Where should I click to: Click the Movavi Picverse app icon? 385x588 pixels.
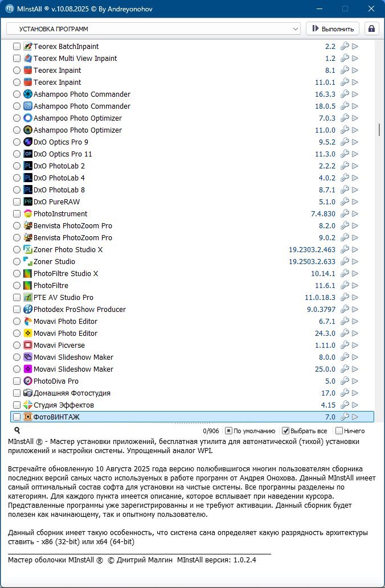[28, 346]
